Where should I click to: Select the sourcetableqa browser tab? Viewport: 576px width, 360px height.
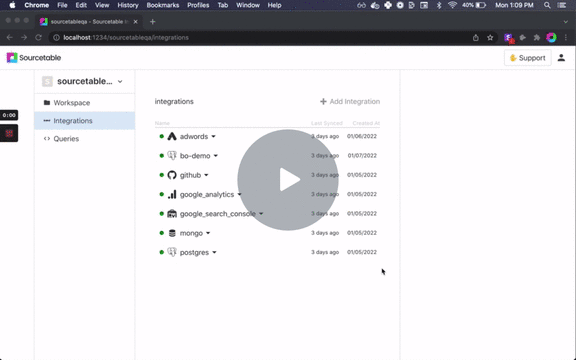click(88, 22)
